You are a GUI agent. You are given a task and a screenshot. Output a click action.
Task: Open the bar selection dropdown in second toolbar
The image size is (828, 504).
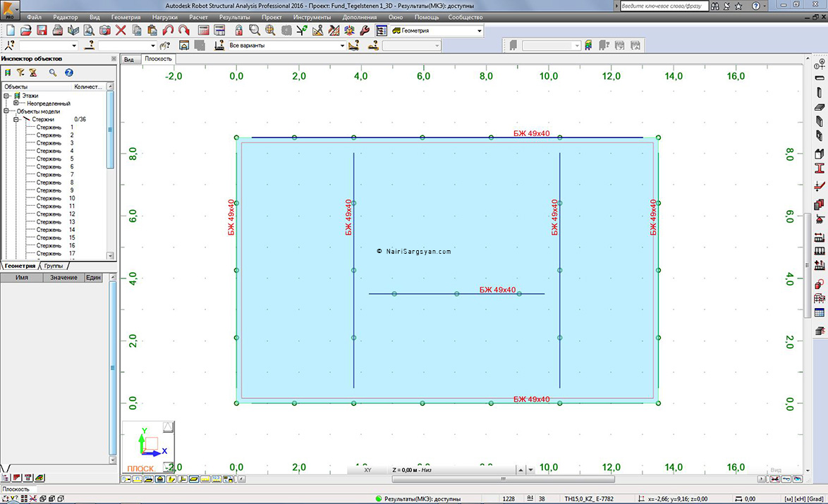[153, 46]
